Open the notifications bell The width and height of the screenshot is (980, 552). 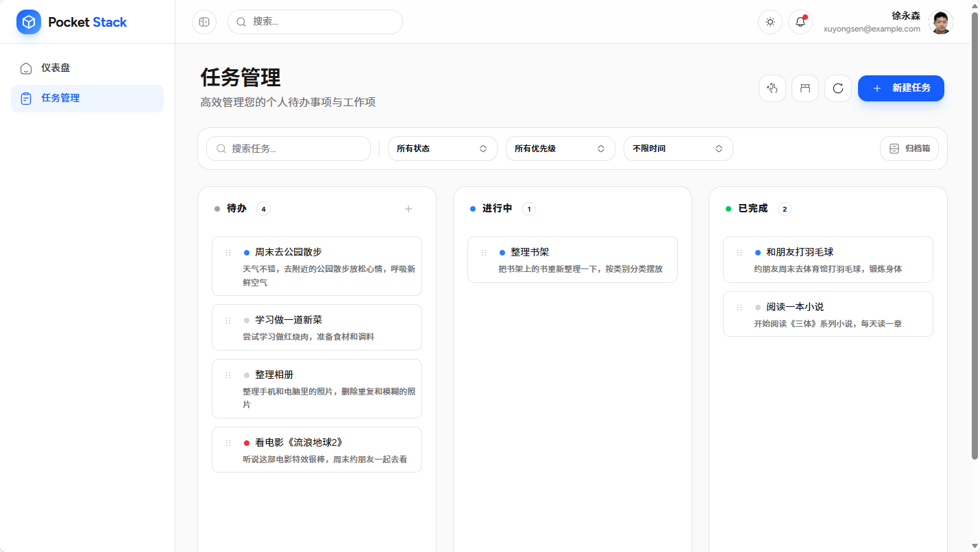800,22
